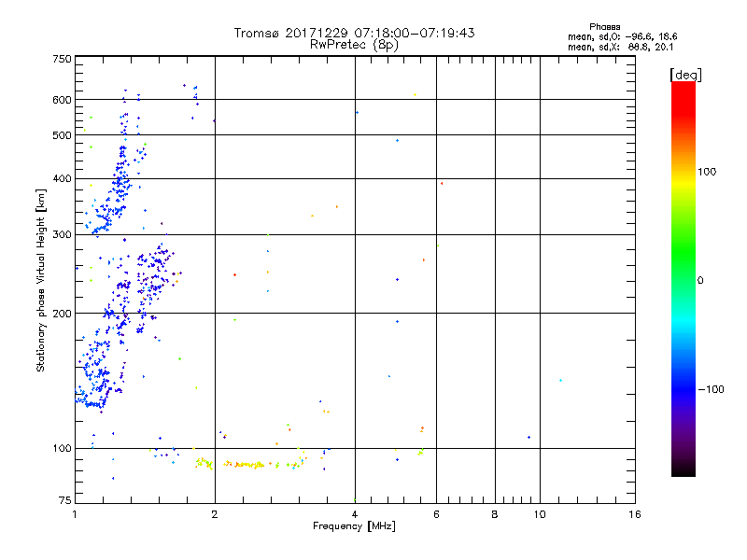The image size is (747, 560).
Task: Click the y-axis label '600'
Action: coord(63,100)
